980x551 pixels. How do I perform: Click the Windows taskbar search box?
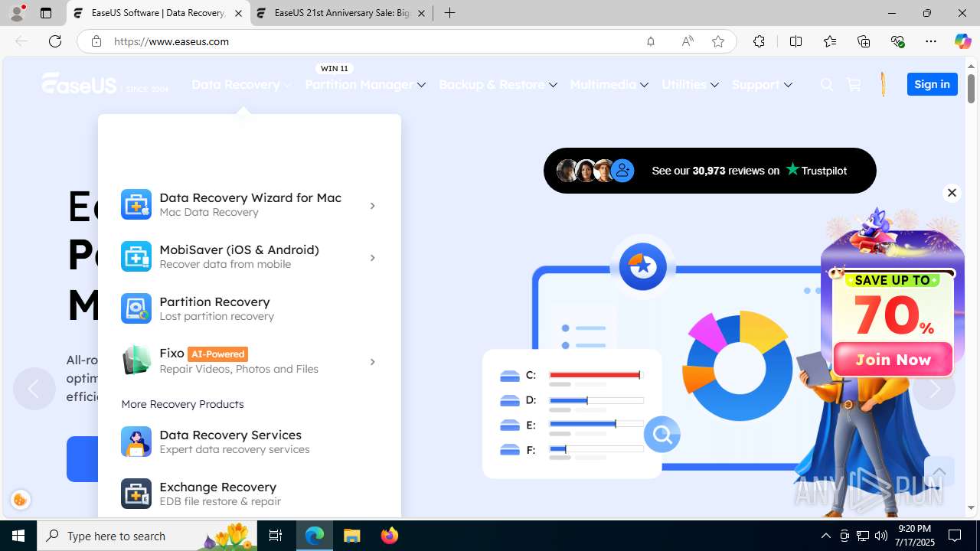(149, 536)
